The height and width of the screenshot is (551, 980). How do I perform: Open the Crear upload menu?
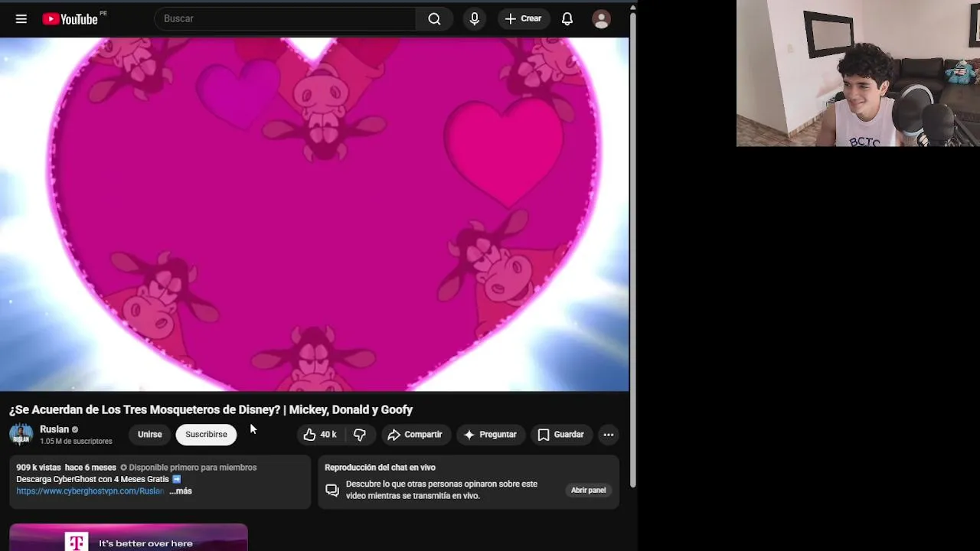pyautogui.click(x=524, y=19)
